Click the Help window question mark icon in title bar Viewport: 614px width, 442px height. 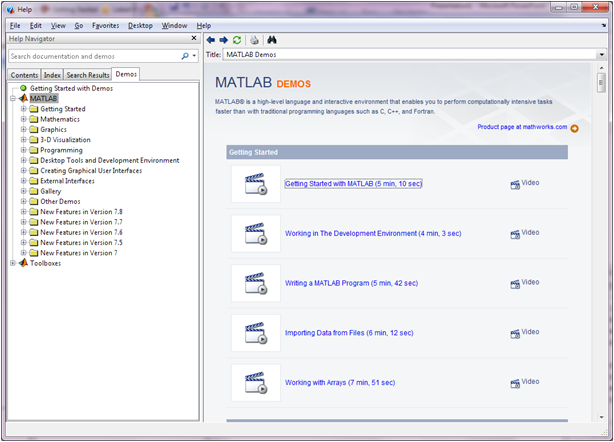[x=10, y=9]
